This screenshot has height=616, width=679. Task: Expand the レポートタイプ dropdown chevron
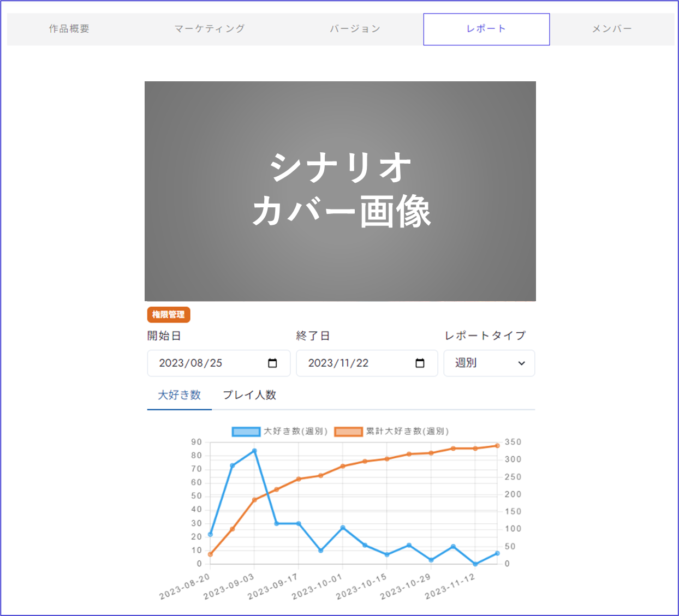(521, 363)
